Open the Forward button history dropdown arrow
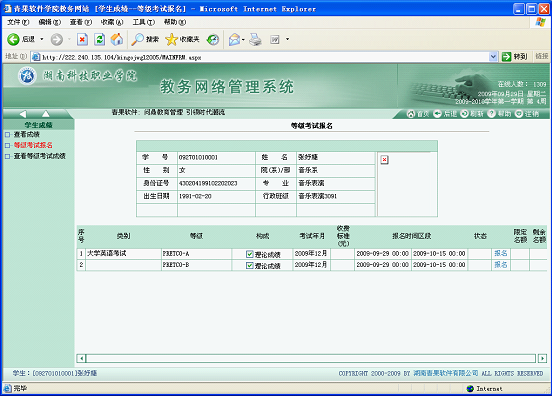This screenshot has height=396, width=552. 69,39
